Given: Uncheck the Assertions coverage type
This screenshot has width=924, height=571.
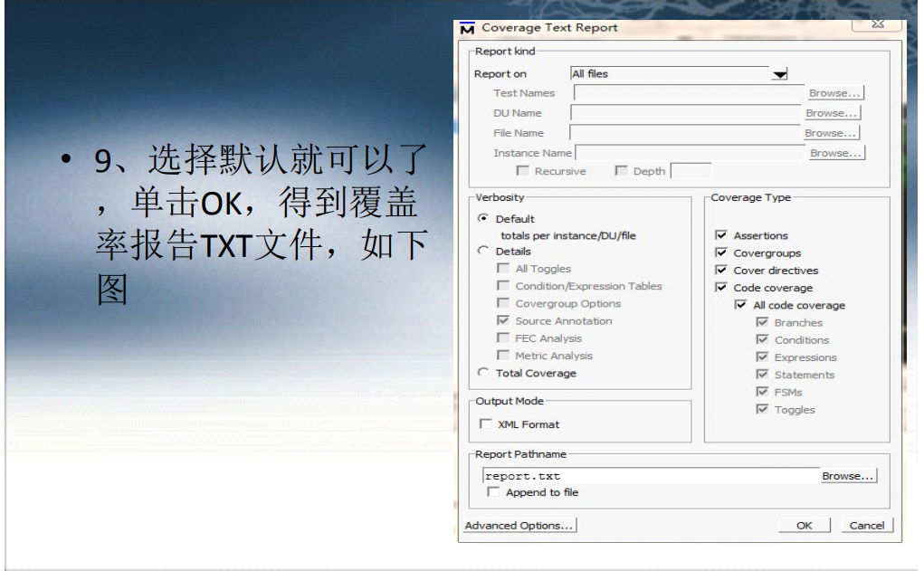Looking at the screenshot, I should point(721,235).
